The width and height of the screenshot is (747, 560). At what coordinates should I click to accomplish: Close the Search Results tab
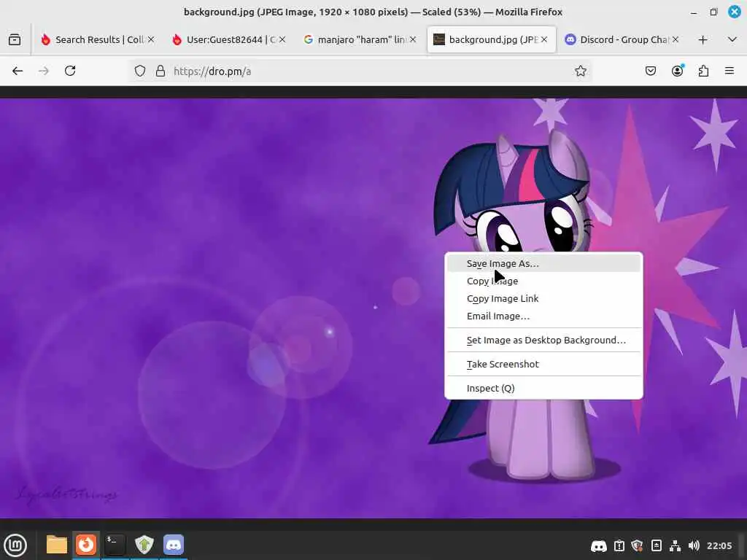point(150,39)
